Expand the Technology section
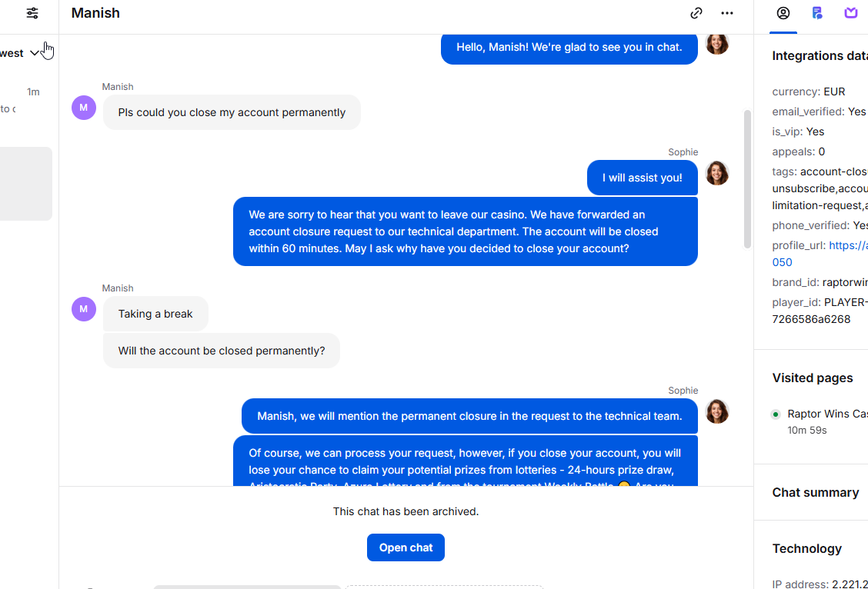Viewport: 868px width, 589px height. pyautogui.click(x=806, y=548)
